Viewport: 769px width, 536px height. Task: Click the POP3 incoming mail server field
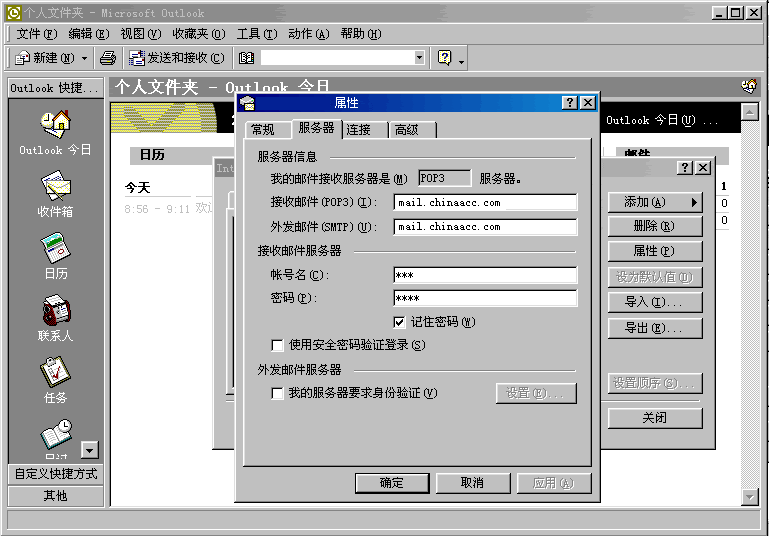coord(486,203)
